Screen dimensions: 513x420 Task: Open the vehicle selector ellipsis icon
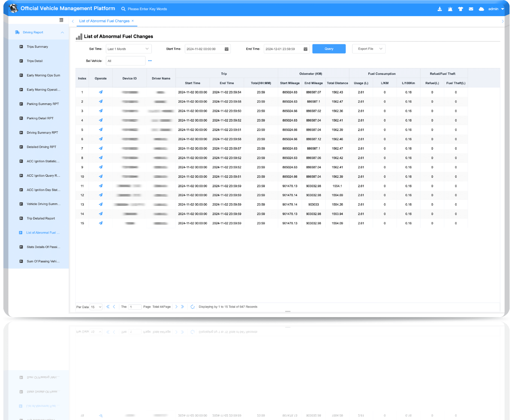150,61
